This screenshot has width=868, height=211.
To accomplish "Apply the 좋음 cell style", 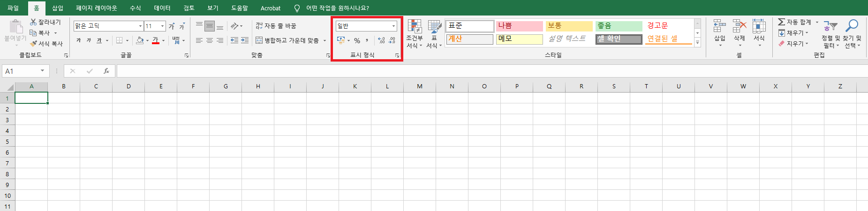I will click(x=619, y=26).
